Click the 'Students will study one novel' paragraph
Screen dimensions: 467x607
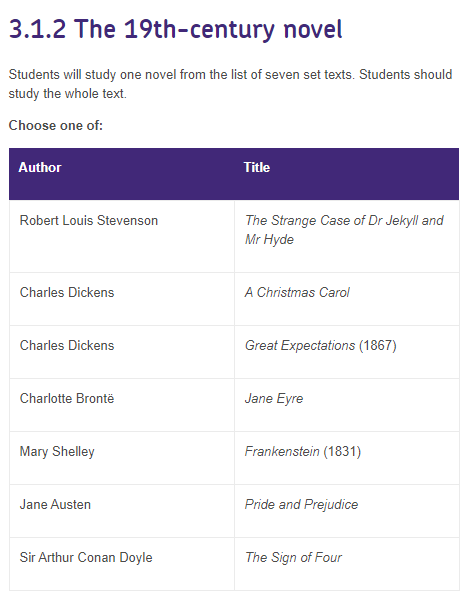(x=230, y=84)
